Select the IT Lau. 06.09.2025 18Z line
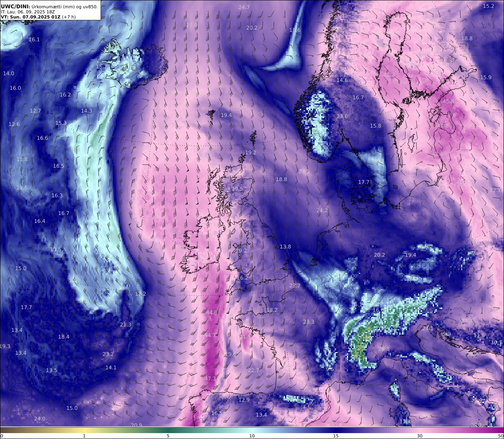The width and height of the screenshot is (504, 439). click(x=28, y=12)
